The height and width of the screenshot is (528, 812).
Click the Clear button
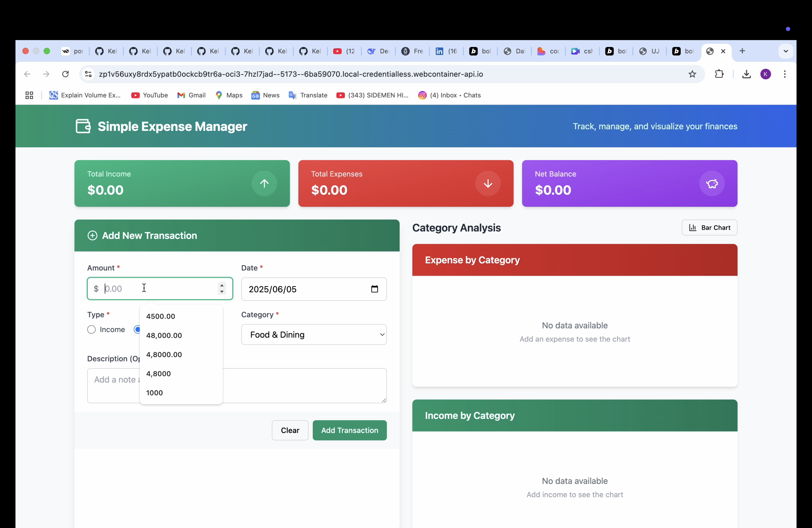tap(290, 430)
